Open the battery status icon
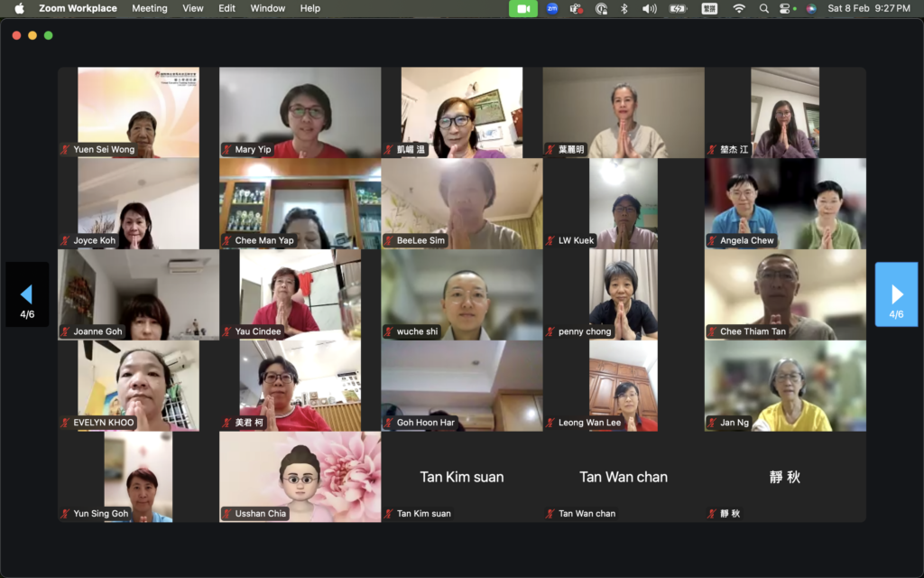 (678, 8)
